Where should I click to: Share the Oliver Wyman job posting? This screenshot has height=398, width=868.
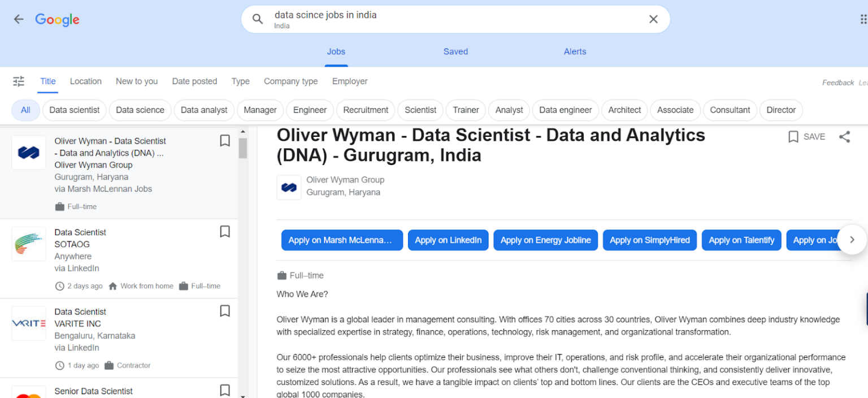coord(844,137)
